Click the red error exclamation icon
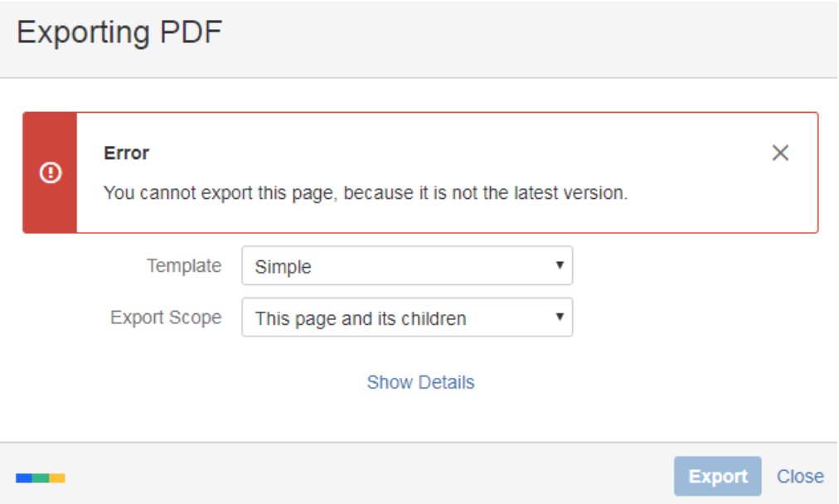This screenshot has width=839, height=504. pos(51,172)
